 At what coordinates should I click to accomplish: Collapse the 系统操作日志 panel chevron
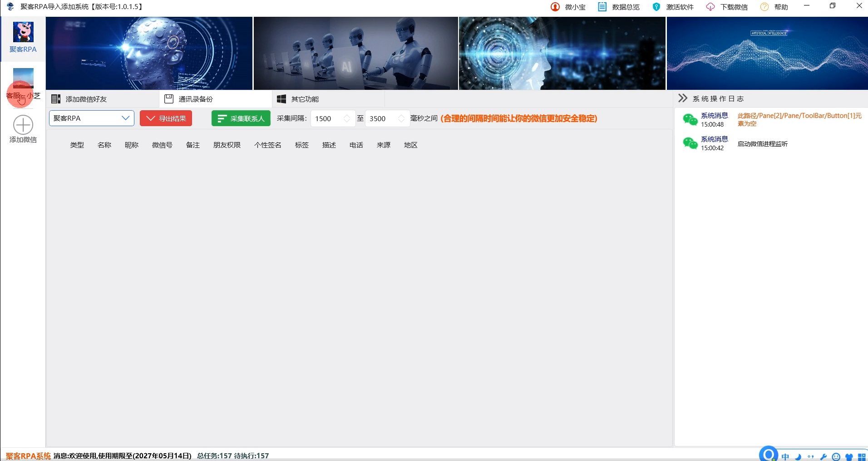coord(682,98)
